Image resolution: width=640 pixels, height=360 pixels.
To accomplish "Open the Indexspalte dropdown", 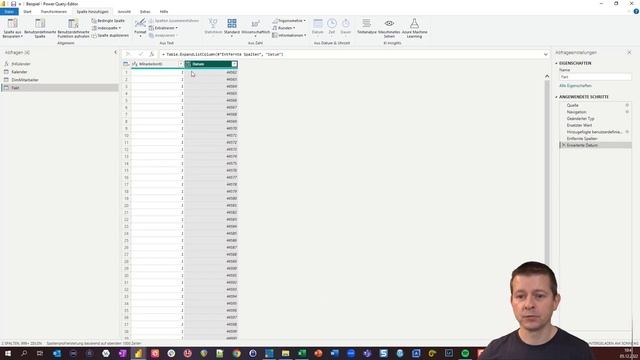I will click(107, 28).
